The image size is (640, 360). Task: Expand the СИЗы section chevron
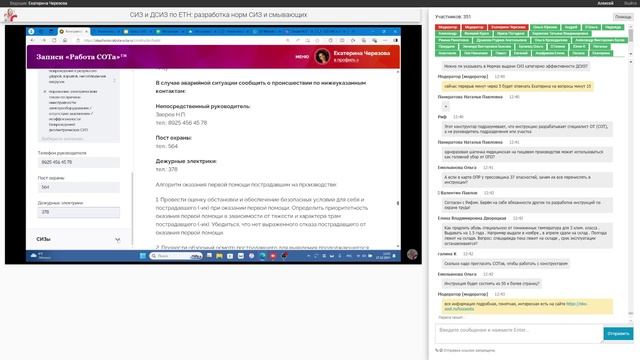(118, 240)
